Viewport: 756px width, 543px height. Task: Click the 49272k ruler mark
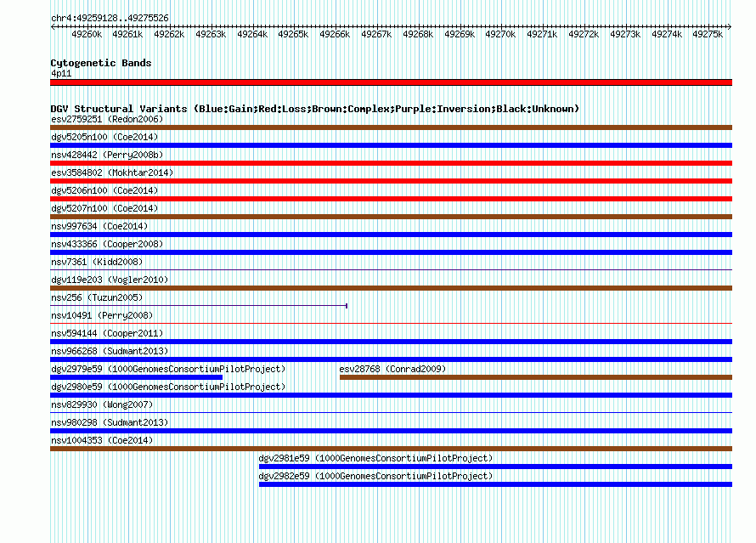584,34
